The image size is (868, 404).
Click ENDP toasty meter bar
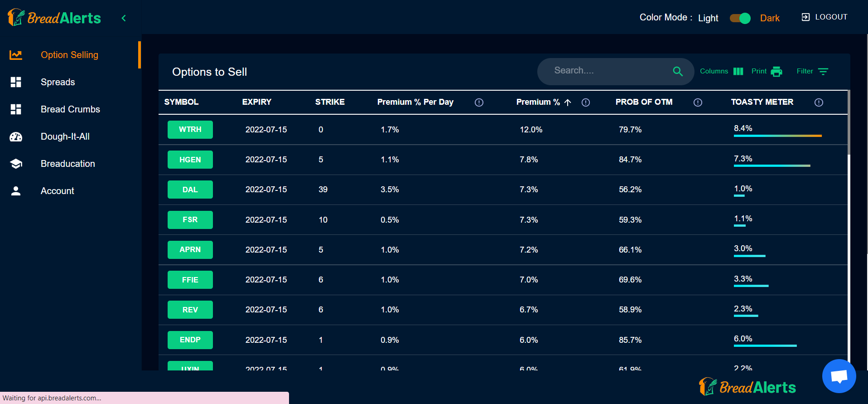765,346
